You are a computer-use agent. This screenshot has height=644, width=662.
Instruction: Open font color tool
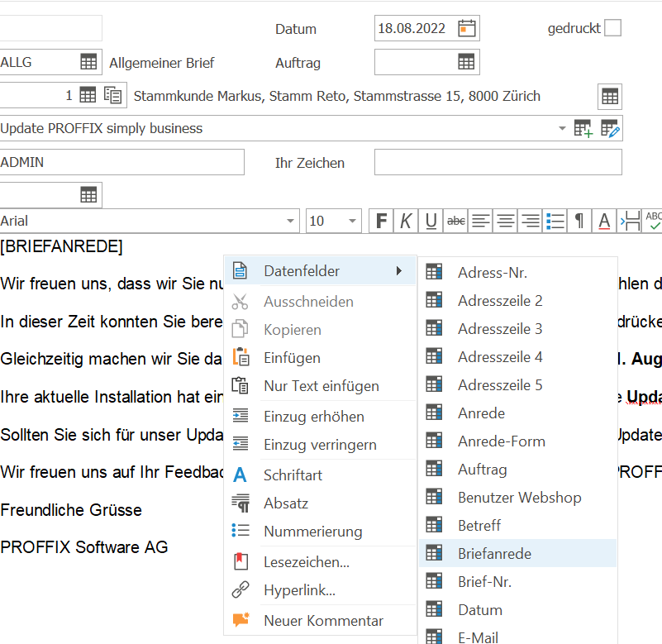[x=604, y=221]
